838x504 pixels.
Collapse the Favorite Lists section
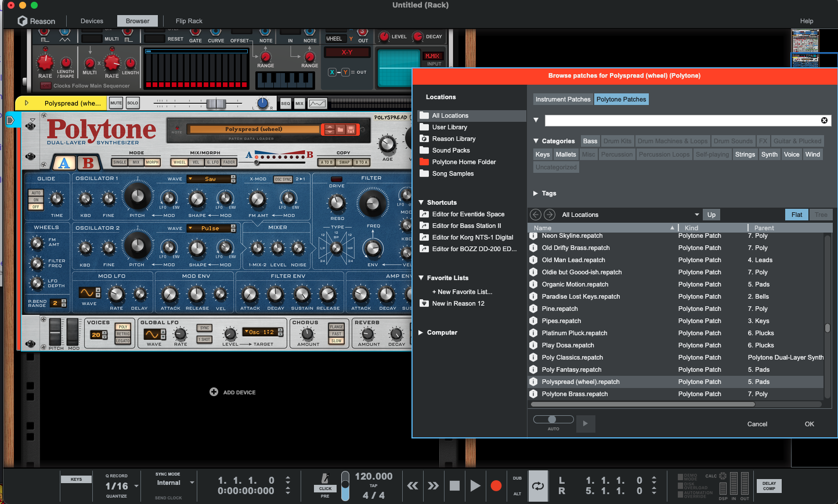pyautogui.click(x=421, y=278)
